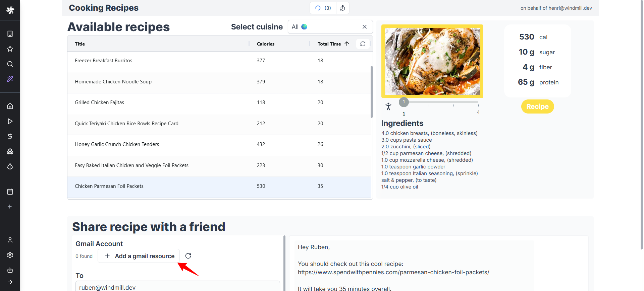This screenshot has height=291, width=644.
Task: Open the user account icon in sidebar
Action: 10,240
